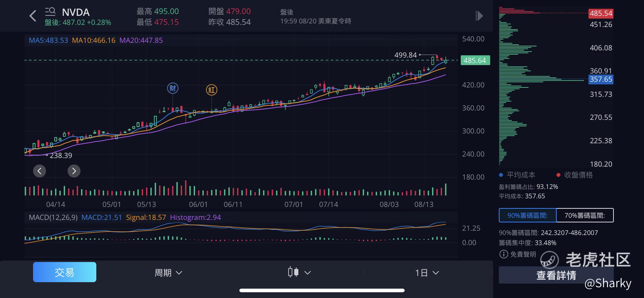Click the 平均成本: 357.65 text line
Image resolution: width=644 pixels, height=298 pixels.
(522, 196)
